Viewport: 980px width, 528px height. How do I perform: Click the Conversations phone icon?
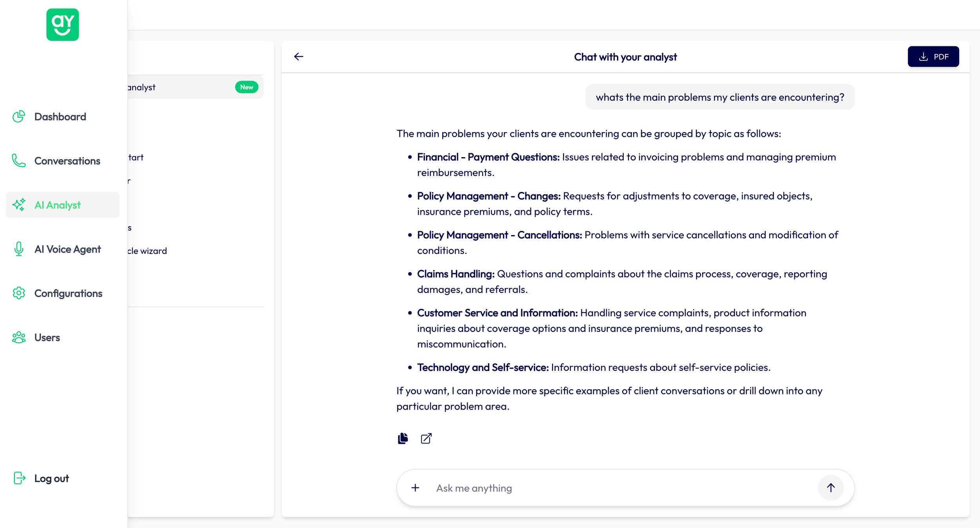point(18,160)
